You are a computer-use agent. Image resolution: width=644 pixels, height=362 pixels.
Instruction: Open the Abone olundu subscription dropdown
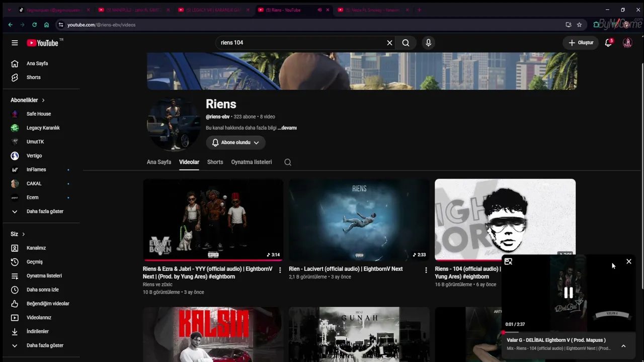coord(235,142)
